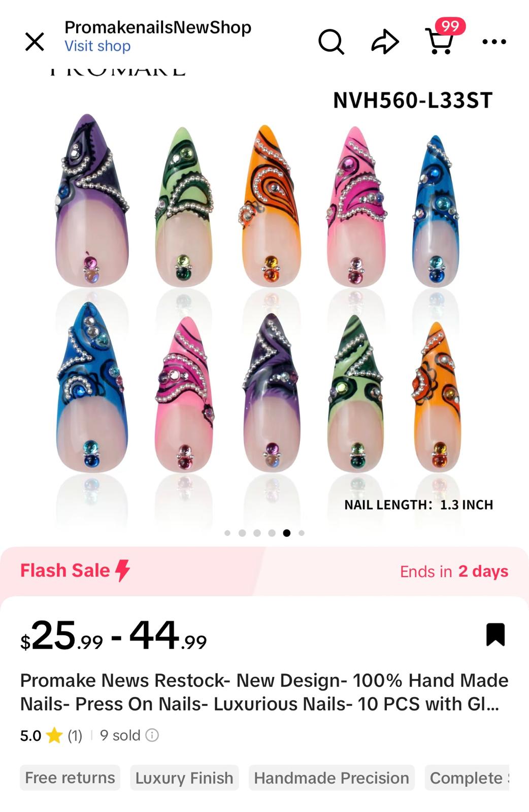This screenshot has height=812, width=529.
Task: Select the first image carousel dot
Action: [227, 533]
